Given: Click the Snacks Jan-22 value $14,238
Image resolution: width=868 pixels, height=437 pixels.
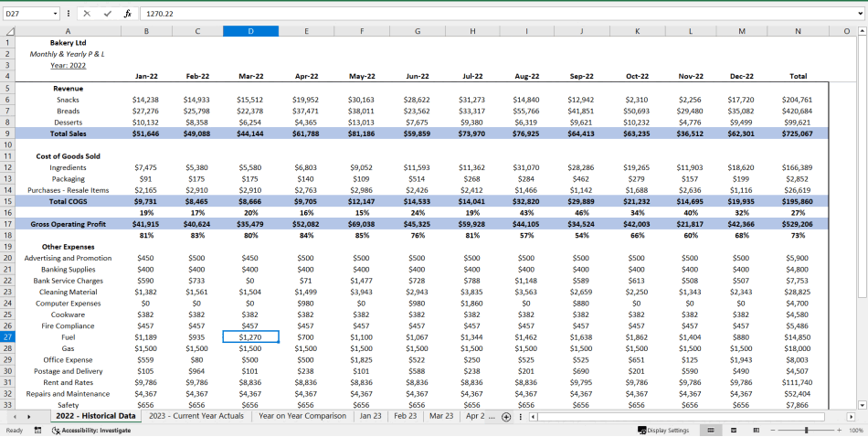Looking at the screenshot, I should (146, 100).
